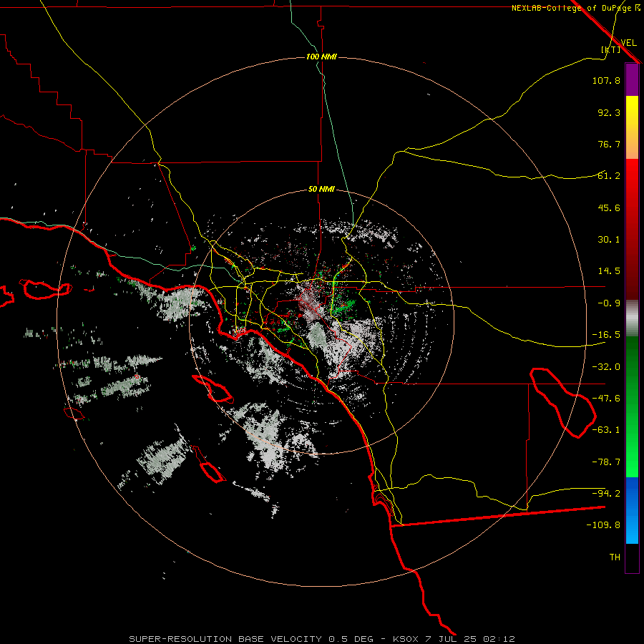Select the -63.1 value on velocity scale
This screenshot has height=644, width=644.
[606, 430]
